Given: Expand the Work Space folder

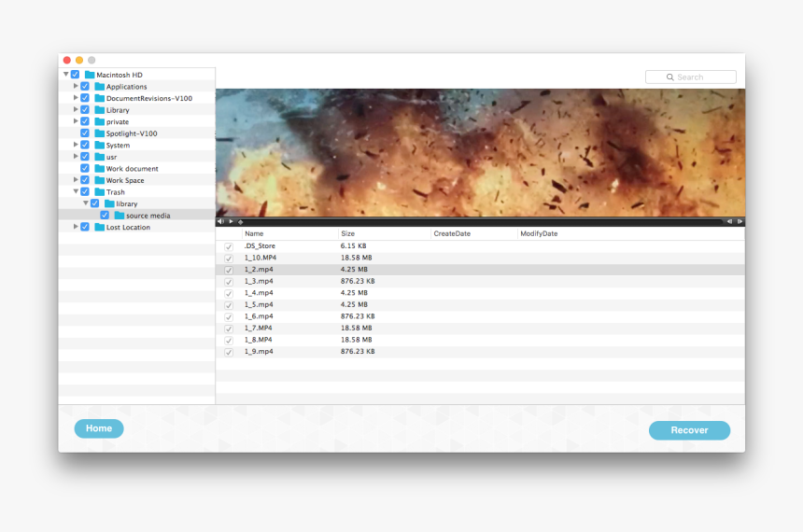Looking at the screenshot, I should click(x=76, y=180).
